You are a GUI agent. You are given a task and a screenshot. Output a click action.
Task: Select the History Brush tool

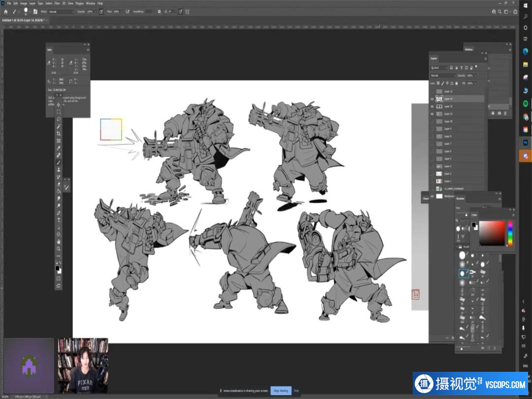click(58, 177)
